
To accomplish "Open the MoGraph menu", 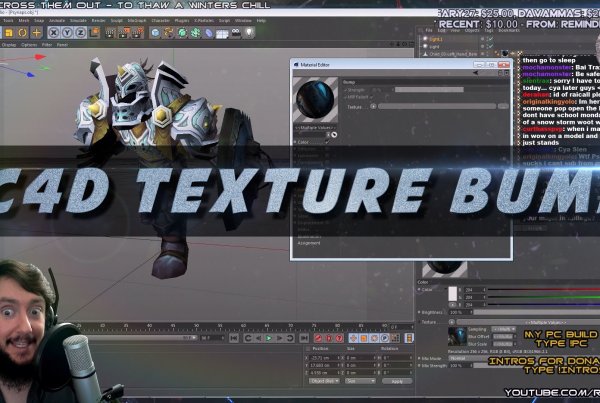I will point(137,20).
